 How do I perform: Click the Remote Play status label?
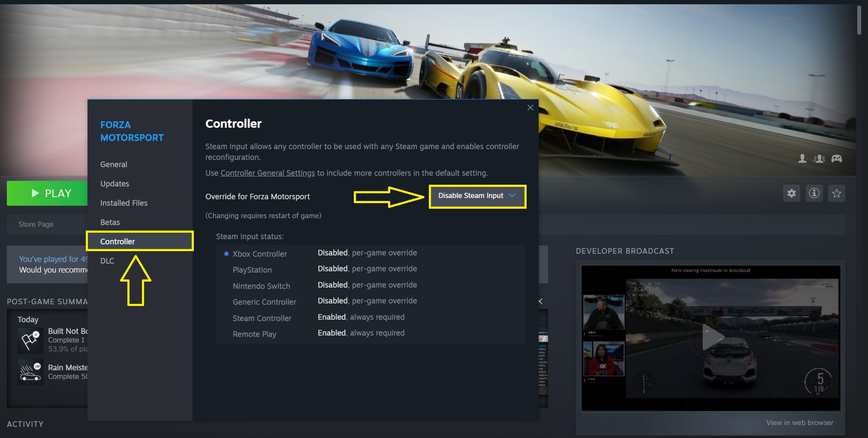(x=254, y=334)
